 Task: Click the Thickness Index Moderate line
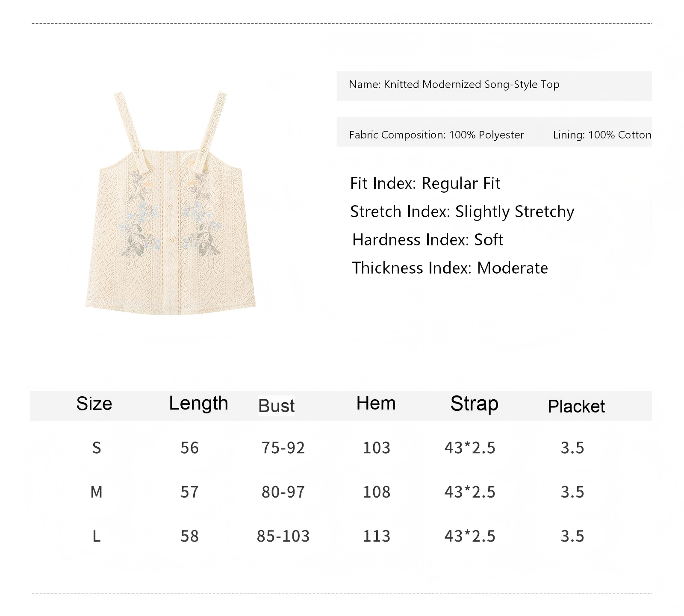(450, 268)
